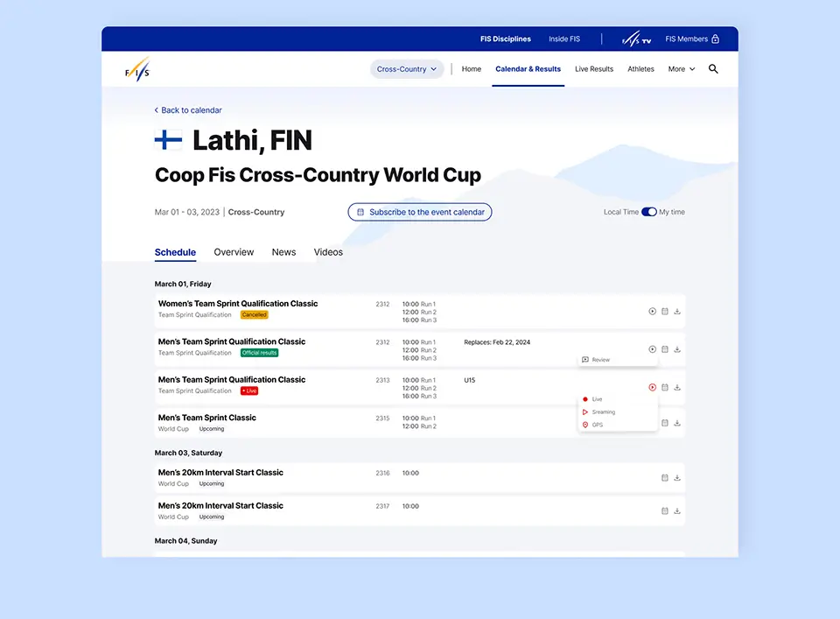
Task: Click the Official results status badge
Action: 259,353
